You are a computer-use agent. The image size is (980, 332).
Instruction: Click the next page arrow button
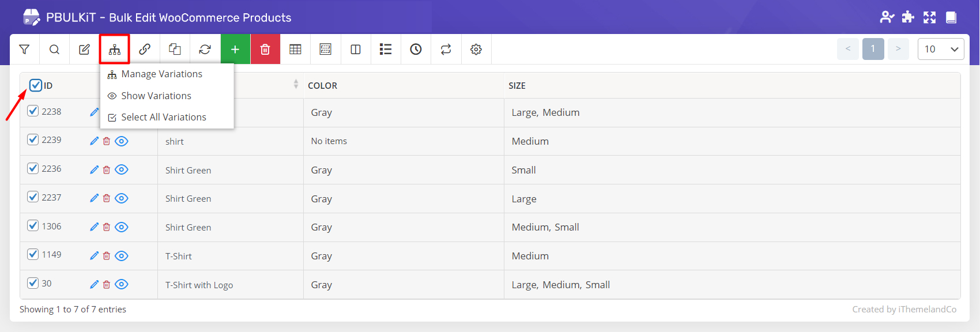coord(898,50)
